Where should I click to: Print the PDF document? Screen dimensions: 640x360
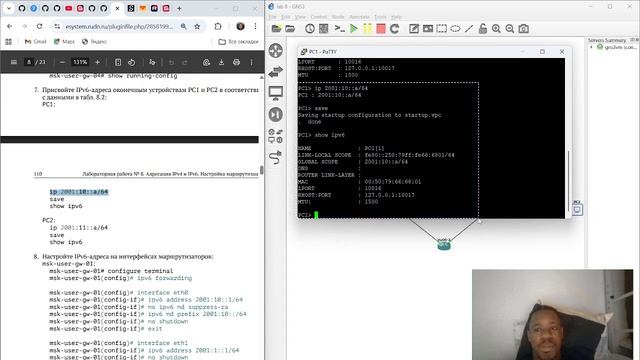(236, 62)
